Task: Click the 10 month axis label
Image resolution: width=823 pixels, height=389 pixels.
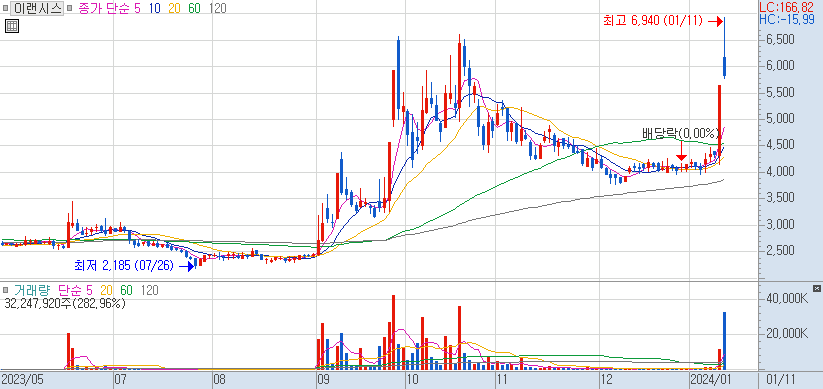Action: (413, 380)
